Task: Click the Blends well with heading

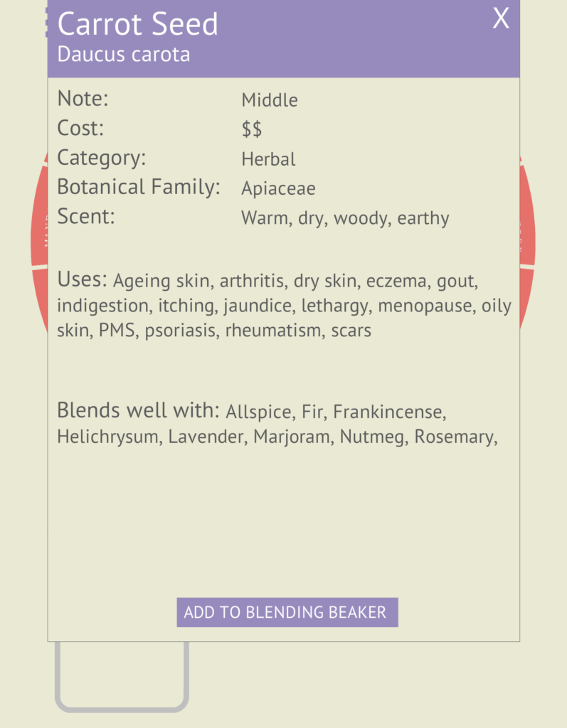Action: click(139, 410)
